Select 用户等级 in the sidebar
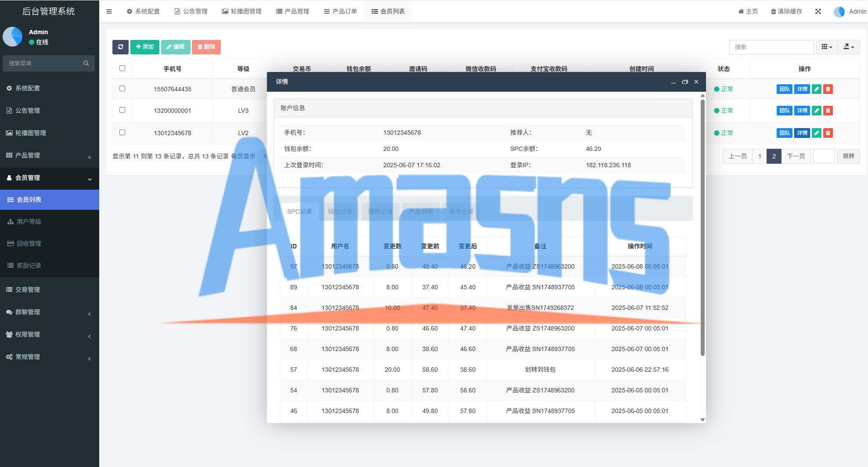868x467 pixels. pos(29,222)
